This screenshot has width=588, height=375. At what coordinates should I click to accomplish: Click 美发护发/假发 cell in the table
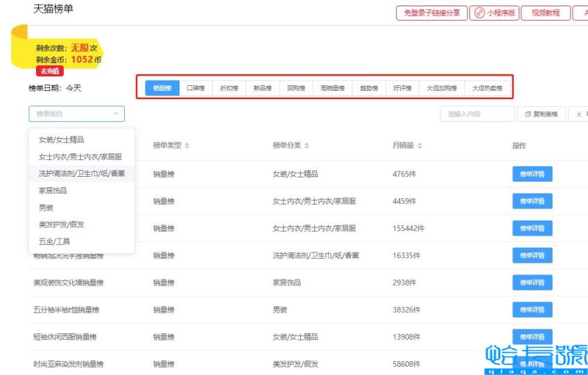point(295,364)
